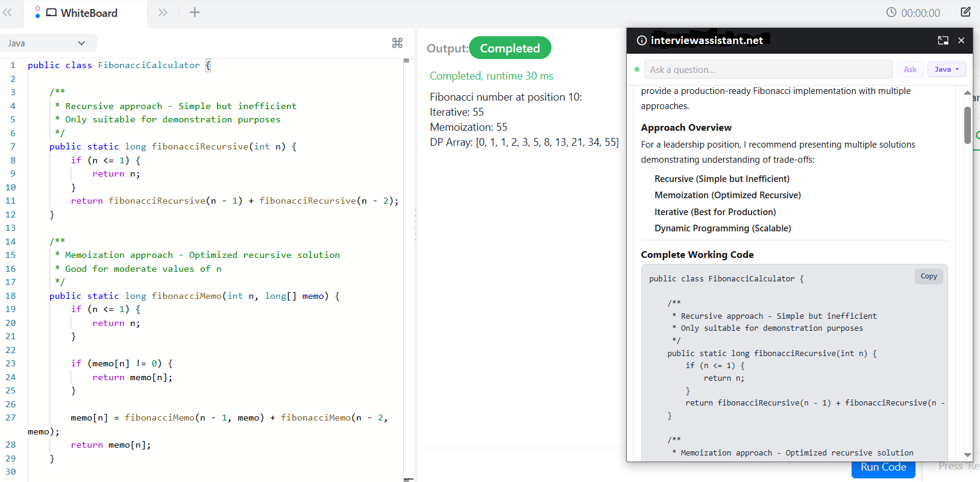Click the green status dot beside Ask field
Screen dimensions: 980x482
click(637, 69)
